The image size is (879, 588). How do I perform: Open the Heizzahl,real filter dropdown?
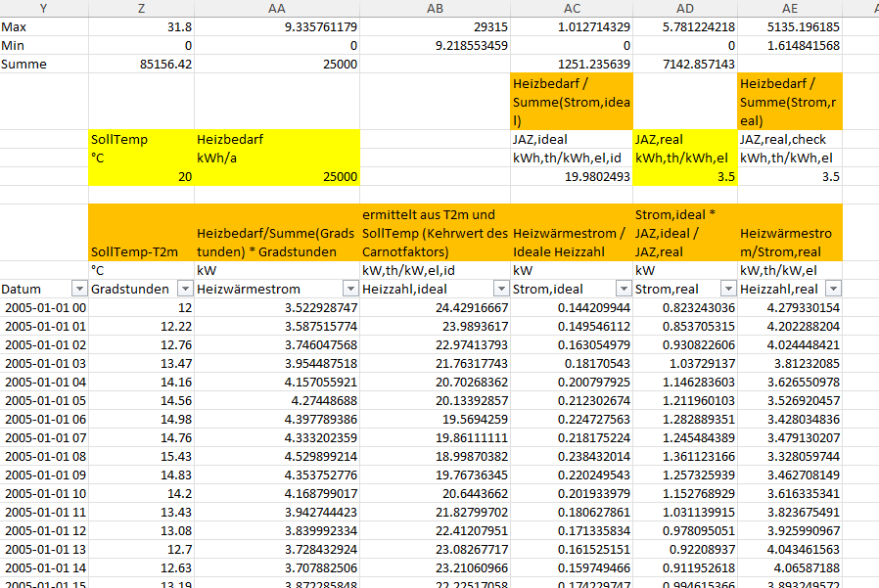[832, 290]
